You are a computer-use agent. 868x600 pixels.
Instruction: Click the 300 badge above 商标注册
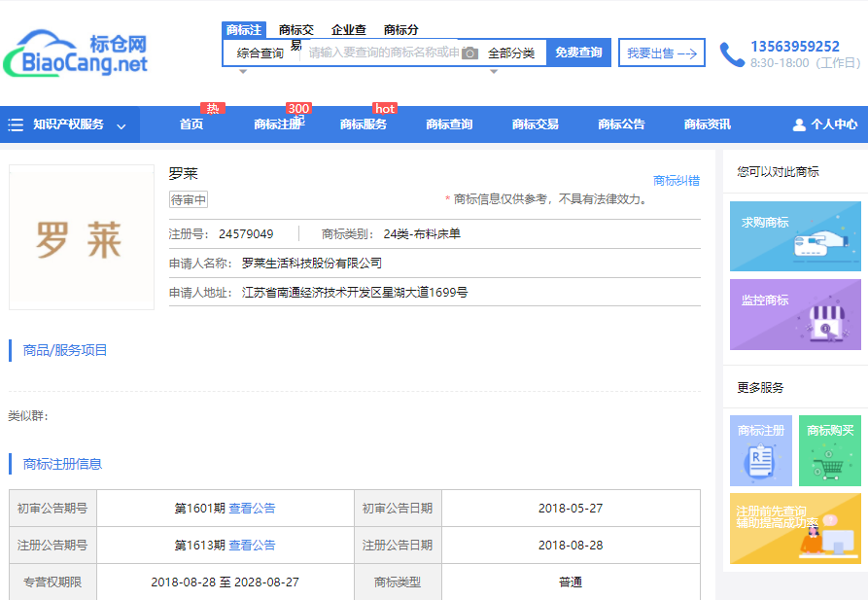[298, 108]
